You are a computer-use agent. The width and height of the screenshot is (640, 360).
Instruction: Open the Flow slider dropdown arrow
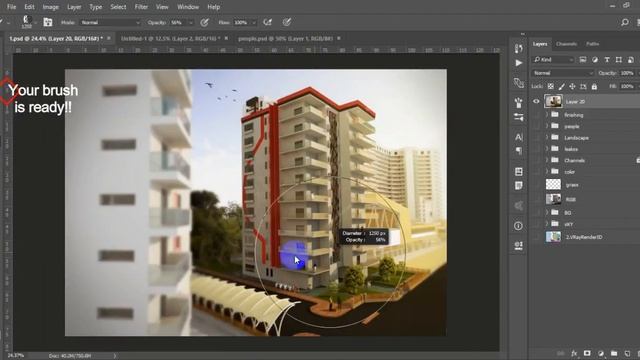pyautogui.click(x=254, y=23)
